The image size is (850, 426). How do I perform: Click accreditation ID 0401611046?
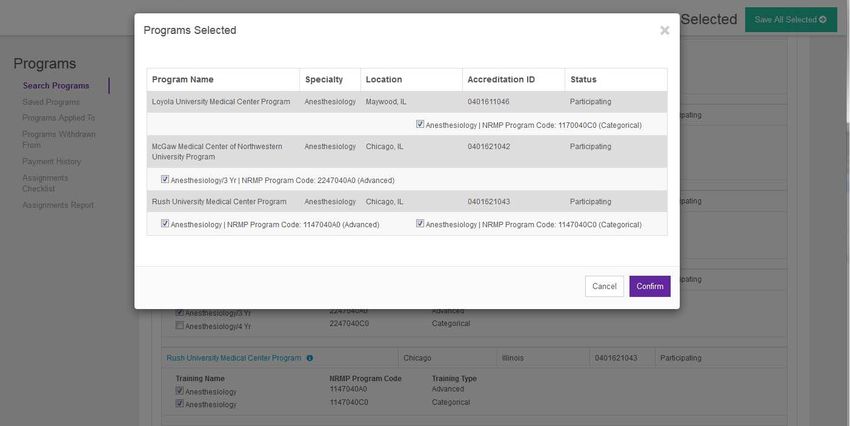[x=488, y=102]
